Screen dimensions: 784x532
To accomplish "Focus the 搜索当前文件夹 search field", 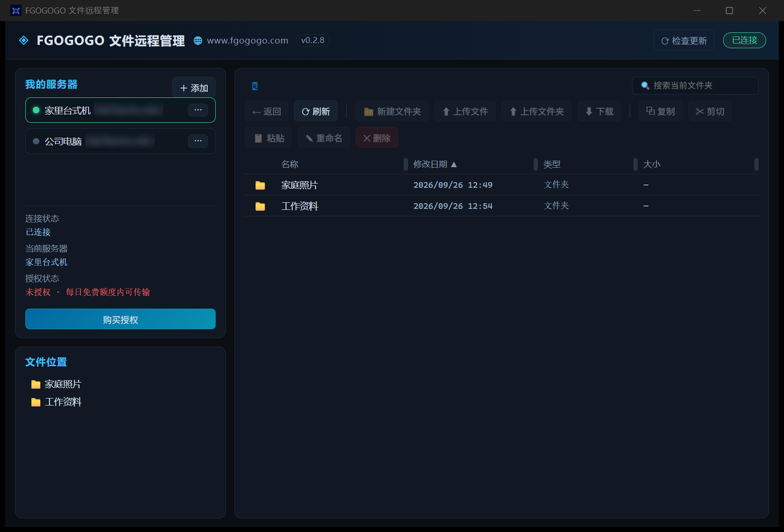I will (x=695, y=86).
